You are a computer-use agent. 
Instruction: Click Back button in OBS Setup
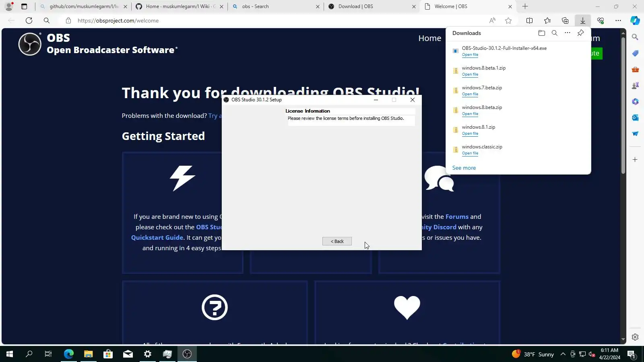pyautogui.click(x=337, y=241)
